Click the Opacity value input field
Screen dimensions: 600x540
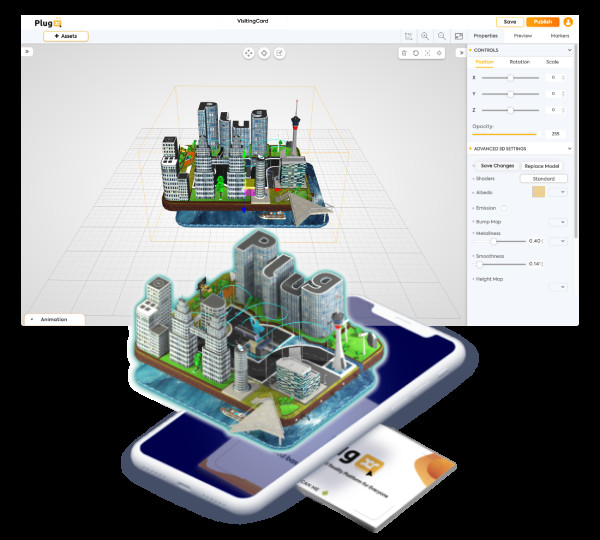point(555,133)
